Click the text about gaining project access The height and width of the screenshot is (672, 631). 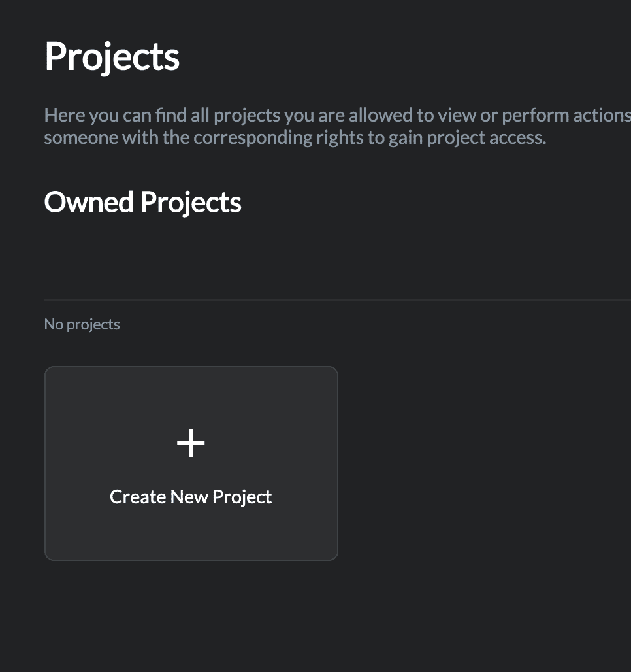(x=294, y=138)
